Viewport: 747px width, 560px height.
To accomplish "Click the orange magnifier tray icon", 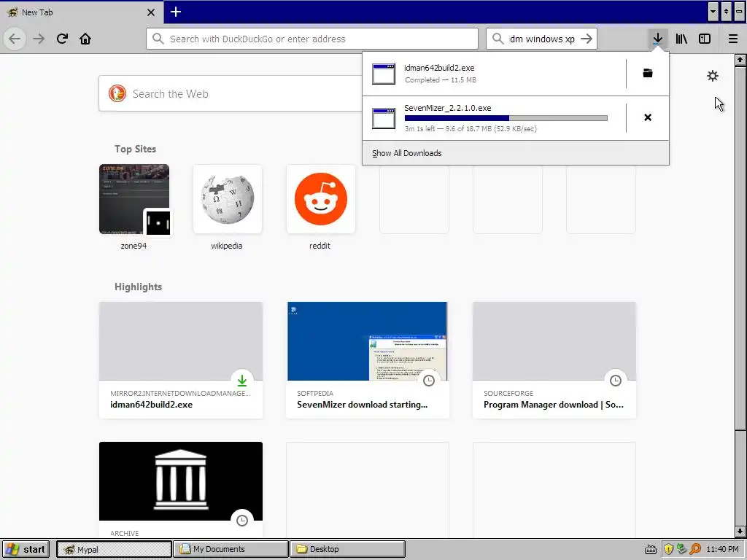I will click(x=695, y=549).
